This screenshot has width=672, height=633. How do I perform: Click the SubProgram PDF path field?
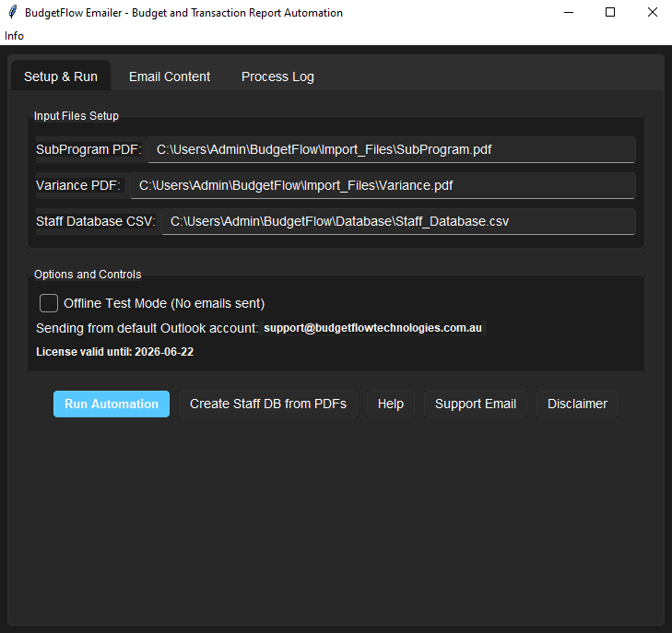click(x=391, y=149)
